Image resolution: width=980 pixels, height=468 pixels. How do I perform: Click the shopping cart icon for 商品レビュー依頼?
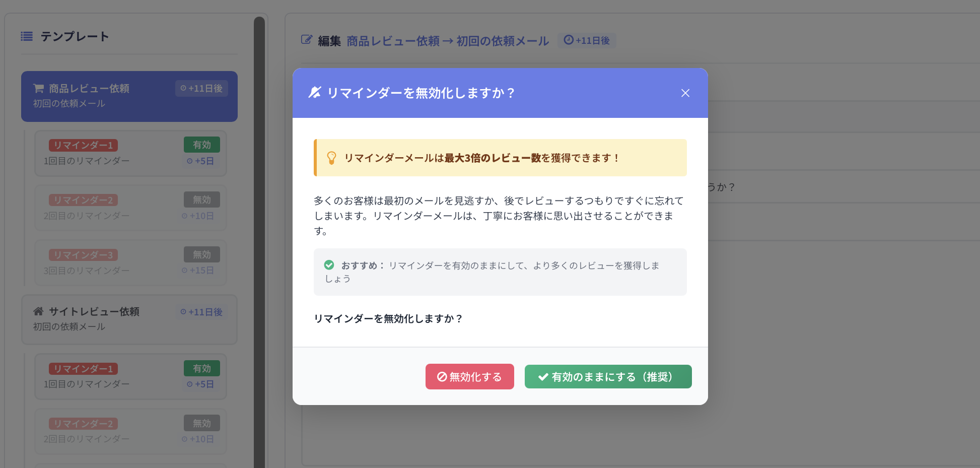pos(38,88)
